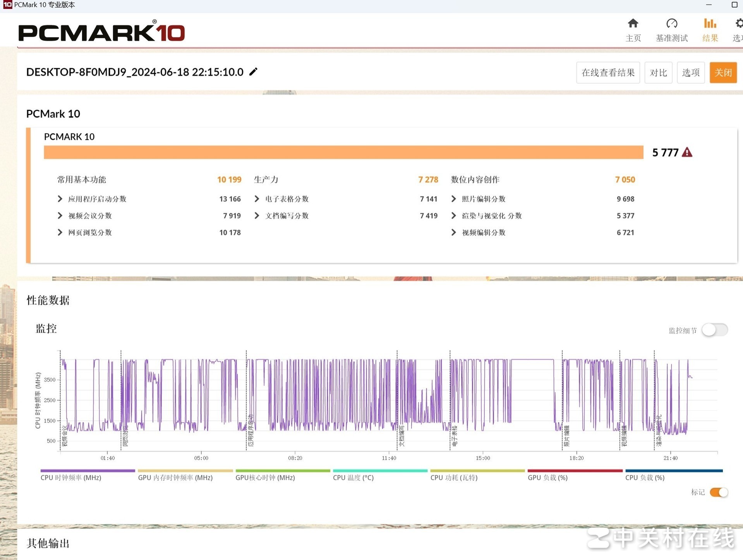Viewport: 743px width, 560px height.
Task: Expand 照片编辑分数 details
Action: [x=454, y=199]
